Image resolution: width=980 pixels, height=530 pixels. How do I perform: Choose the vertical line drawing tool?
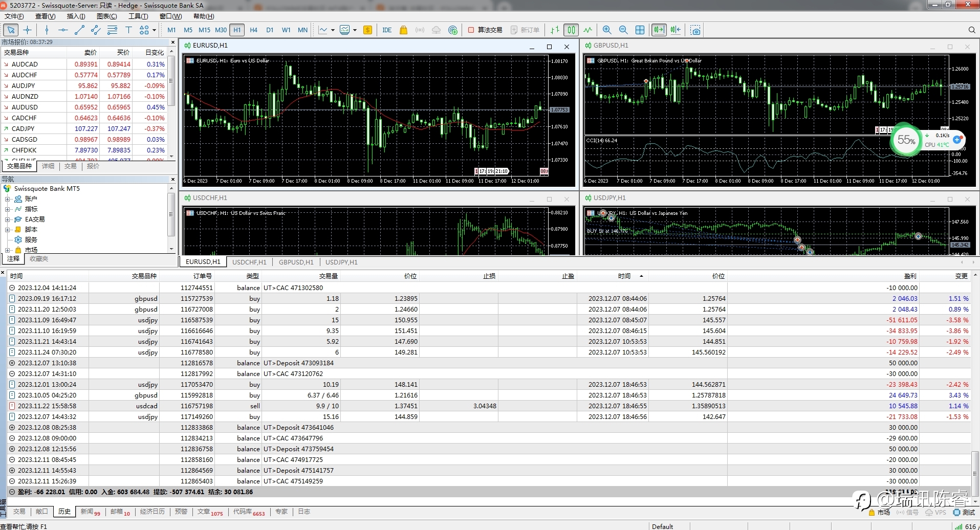[x=47, y=30]
